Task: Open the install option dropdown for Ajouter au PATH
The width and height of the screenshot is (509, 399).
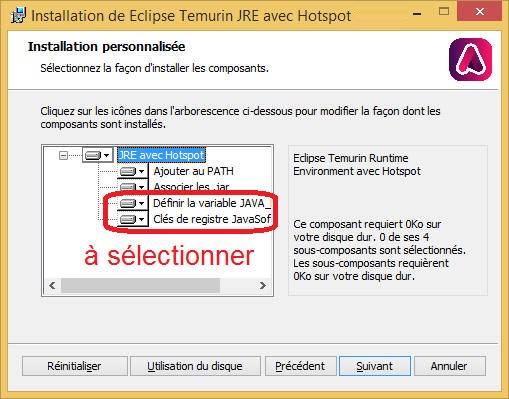Action: click(x=132, y=171)
